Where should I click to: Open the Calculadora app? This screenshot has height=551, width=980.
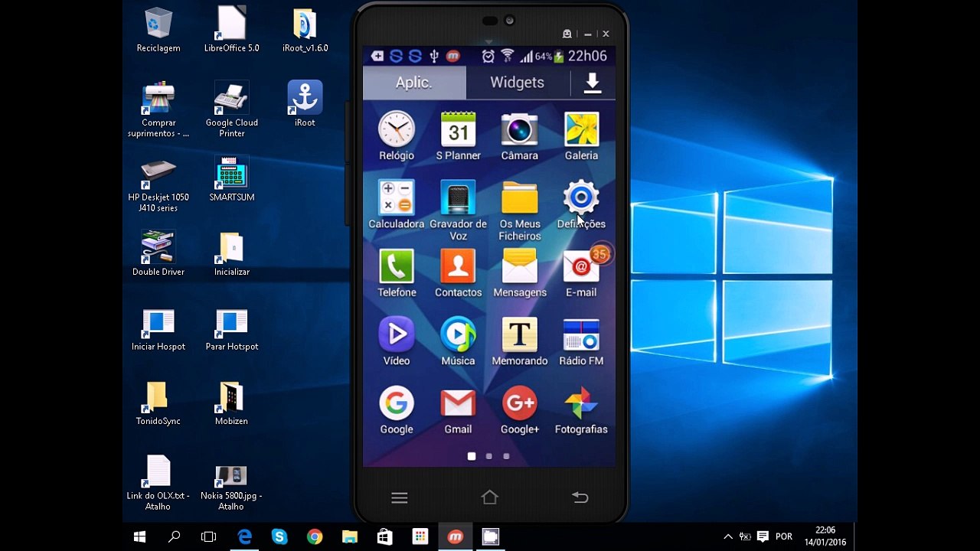pyautogui.click(x=397, y=204)
